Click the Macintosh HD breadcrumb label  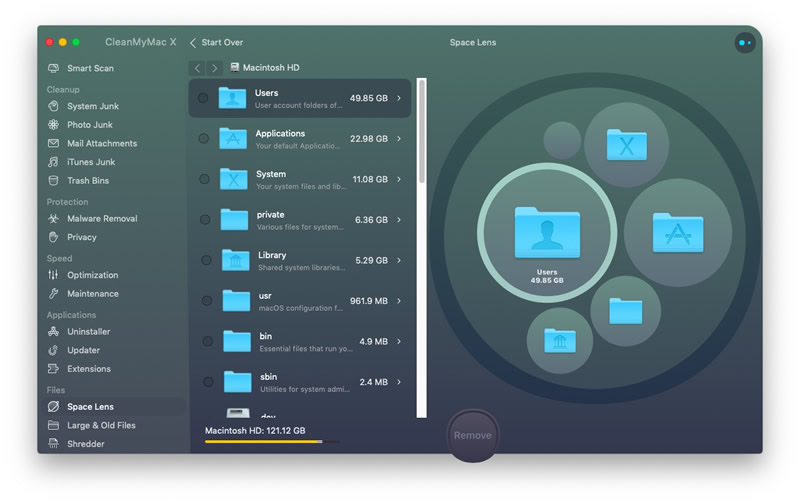(271, 67)
